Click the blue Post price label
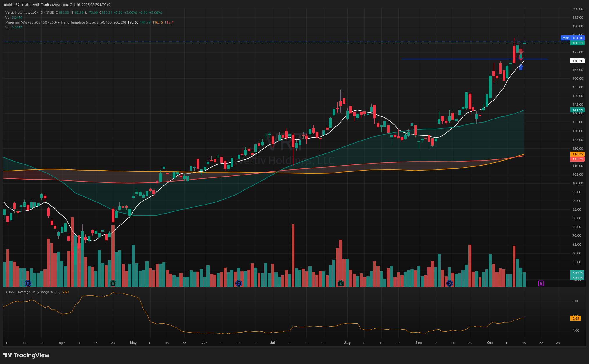 565,38
